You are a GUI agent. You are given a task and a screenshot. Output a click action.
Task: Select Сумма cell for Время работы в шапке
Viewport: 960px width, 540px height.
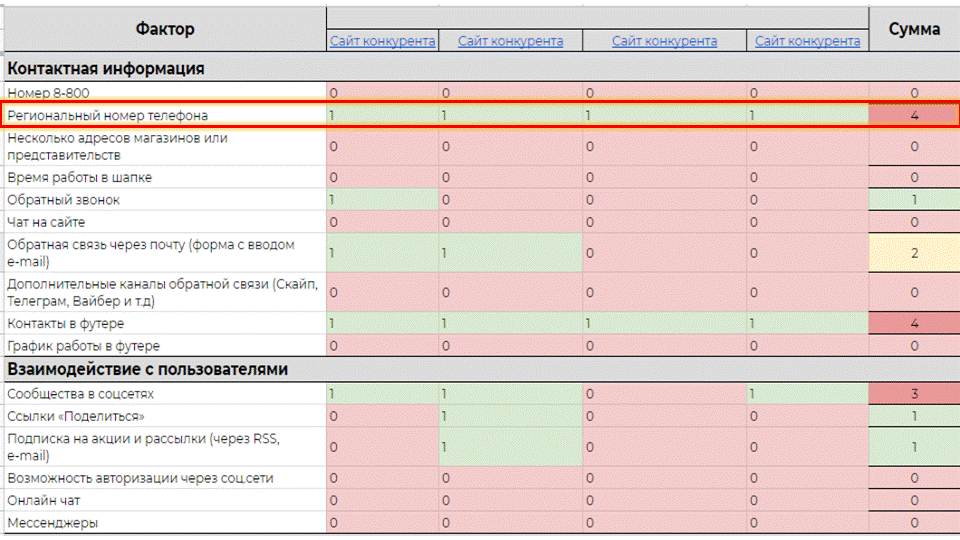pos(914,178)
